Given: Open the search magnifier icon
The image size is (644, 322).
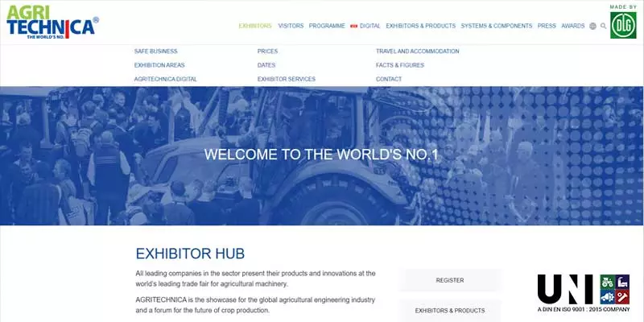Looking at the screenshot, I should 603,26.
